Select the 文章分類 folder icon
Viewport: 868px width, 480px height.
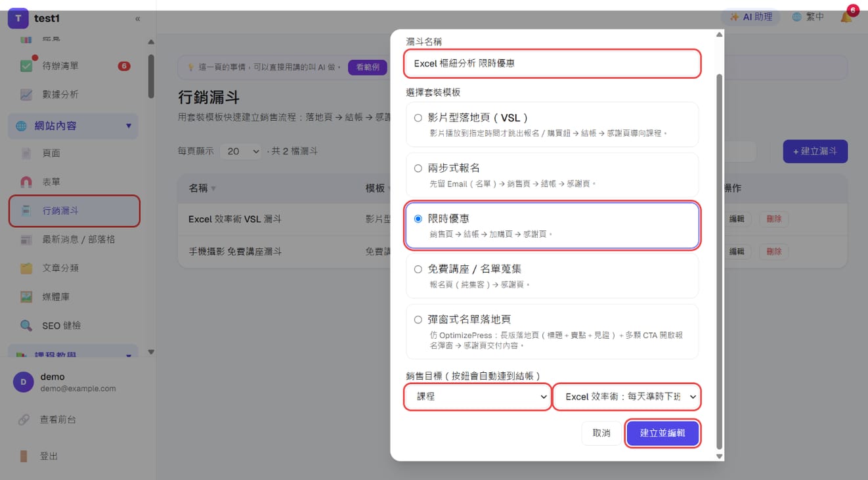point(26,268)
